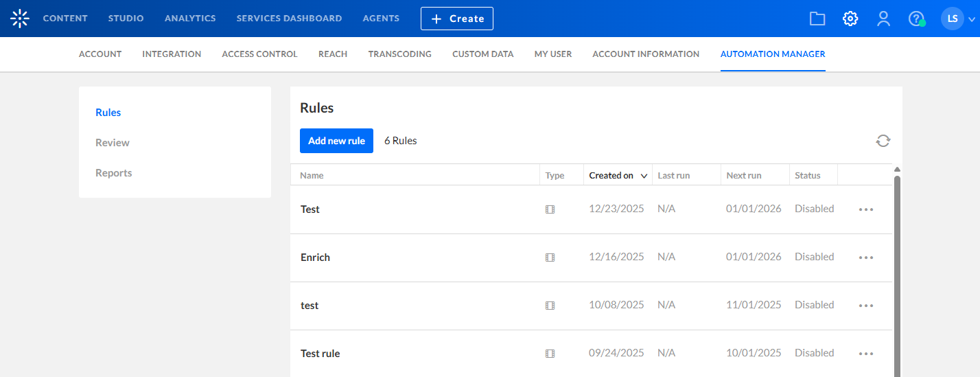Open settings gear icon

850,19
